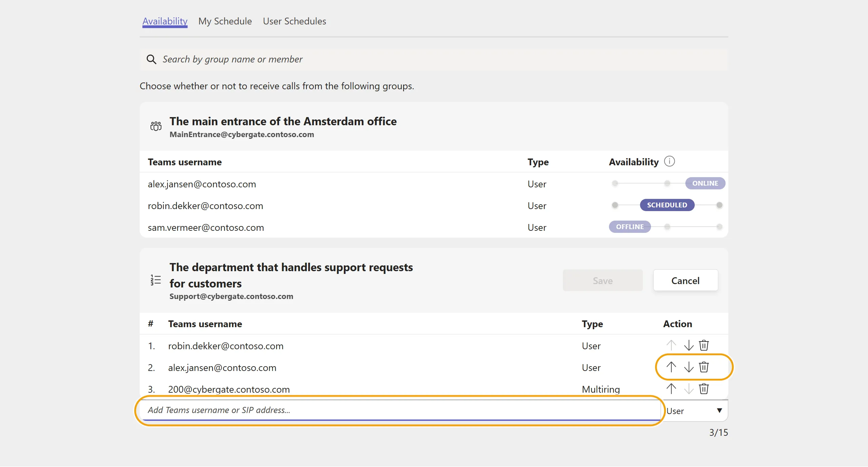Set sam.vermeer availability to scheduled dot

tap(667, 227)
